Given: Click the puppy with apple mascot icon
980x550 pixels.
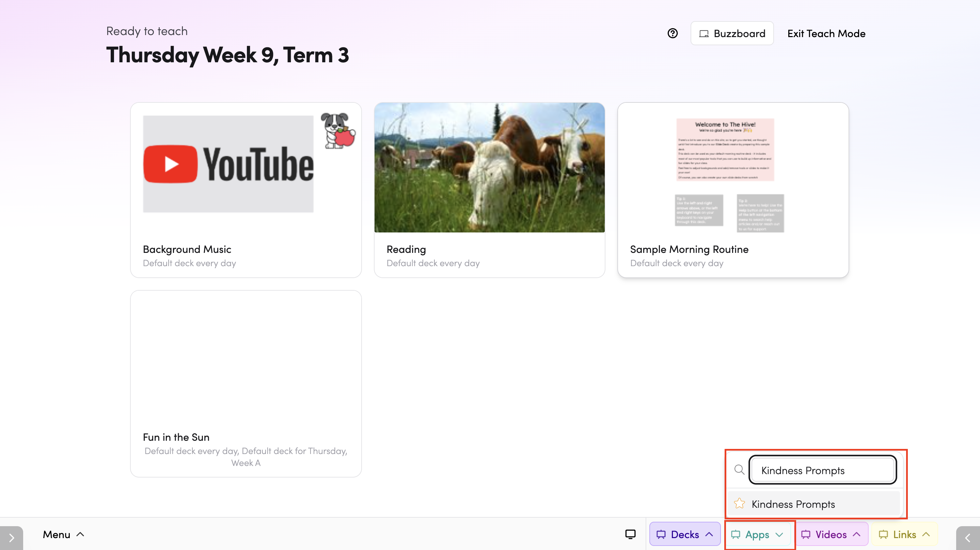Looking at the screenshot, I should [338, 130].
